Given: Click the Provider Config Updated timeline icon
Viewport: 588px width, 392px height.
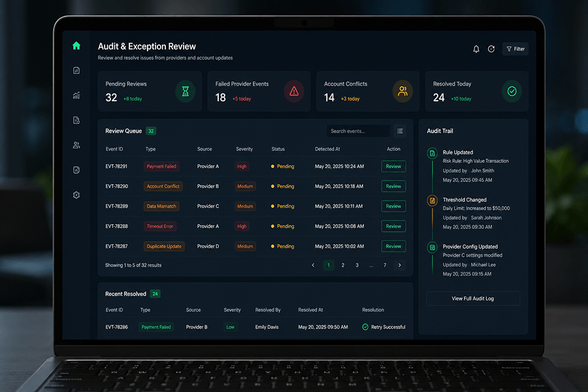Looking at the screenshot, I should (433, 247).
